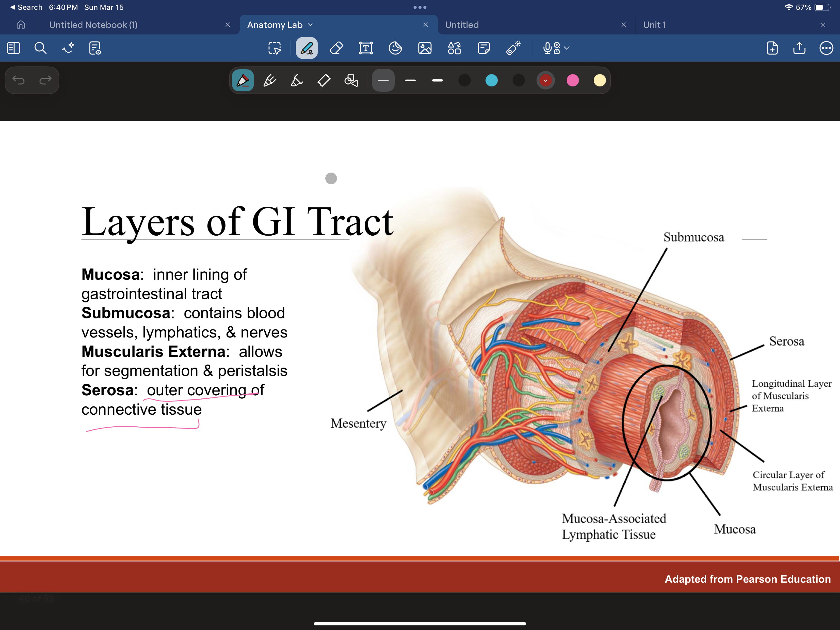Select the Eraser tool
The width and height of the screenshot is (840, 630).
pyautogui.click(x=336, y=48)
